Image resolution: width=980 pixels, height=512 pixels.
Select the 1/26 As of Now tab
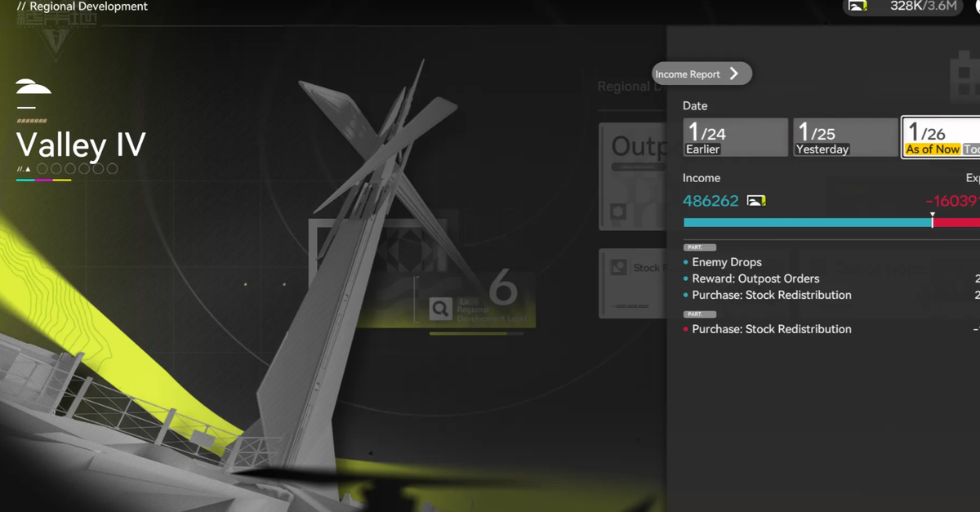[x=941, y=137]
